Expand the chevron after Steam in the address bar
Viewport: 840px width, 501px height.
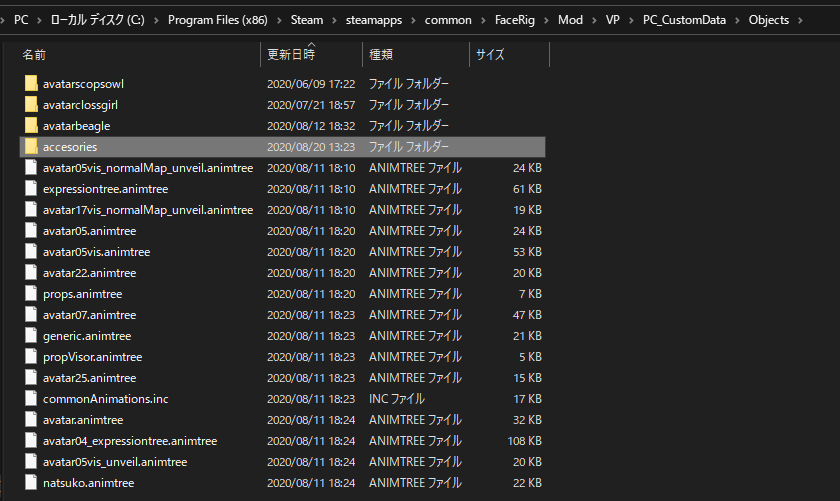336,20
